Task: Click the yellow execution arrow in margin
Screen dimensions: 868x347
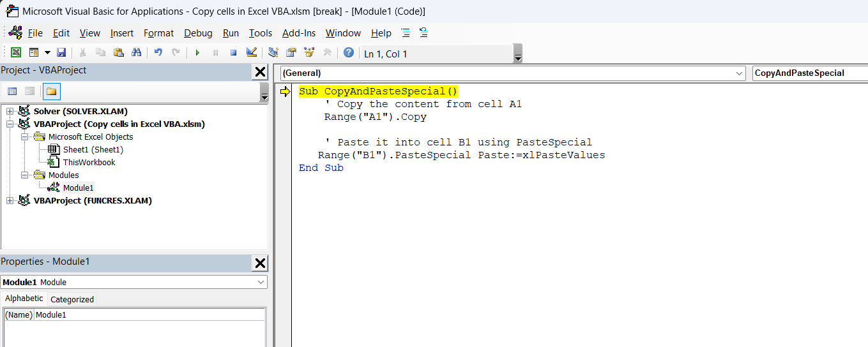Action: [285, 92]
